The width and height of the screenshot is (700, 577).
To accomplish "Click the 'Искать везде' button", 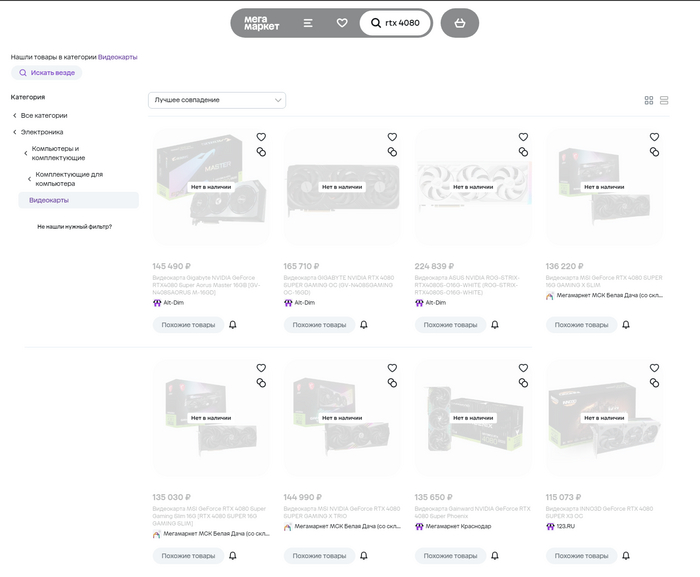I will click(46, 73).
